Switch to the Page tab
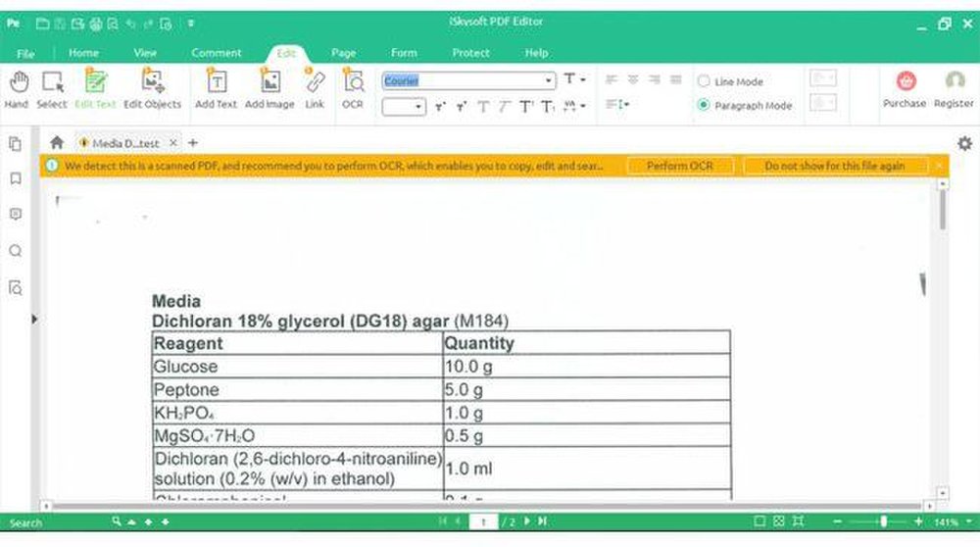Image resolution: width=980 pixels, height=547 pixels. (344, 53)
